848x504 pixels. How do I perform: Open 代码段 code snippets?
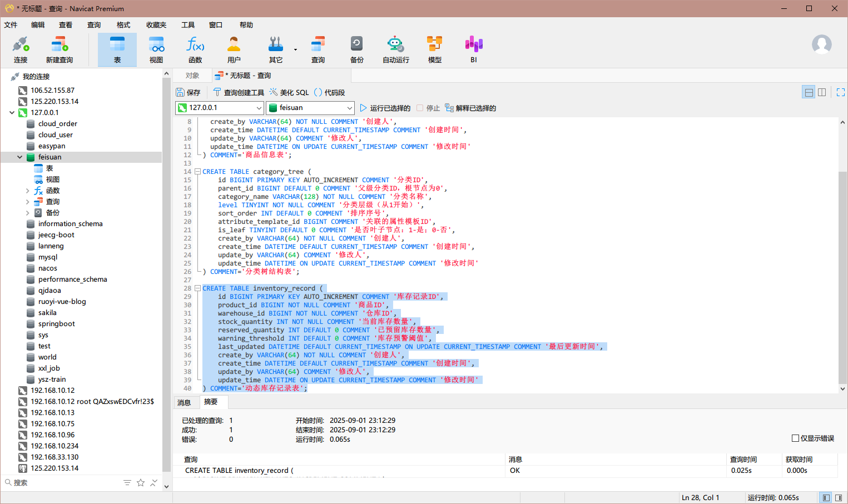point(330,93)
